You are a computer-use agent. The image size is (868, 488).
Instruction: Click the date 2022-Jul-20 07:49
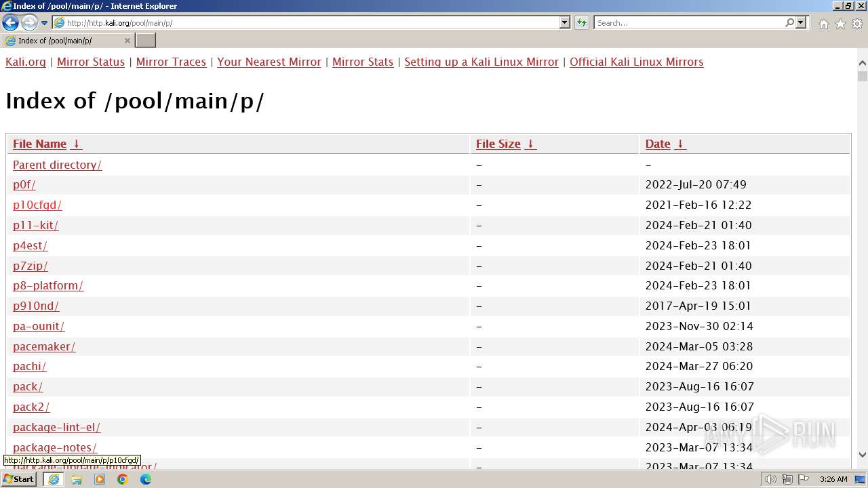[x=696, y=184]
